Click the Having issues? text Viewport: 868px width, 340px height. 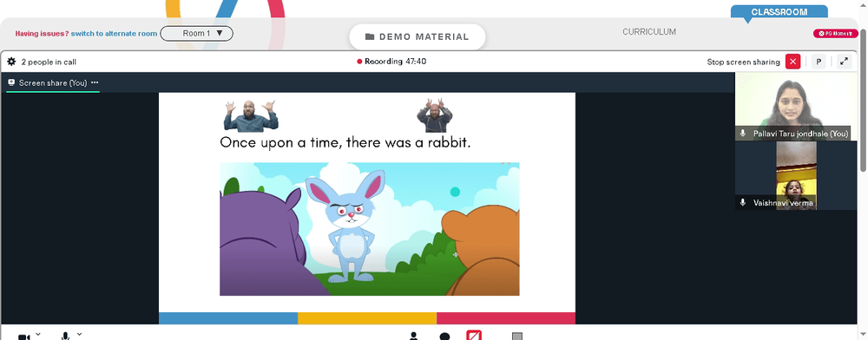pyautogui.click(x=42, y=34)
